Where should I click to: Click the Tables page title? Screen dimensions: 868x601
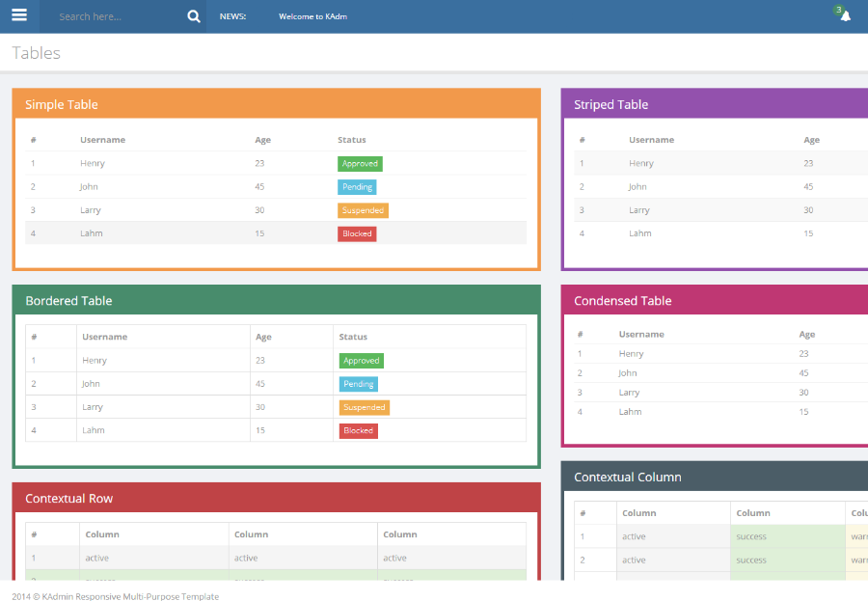pos(37,53)
